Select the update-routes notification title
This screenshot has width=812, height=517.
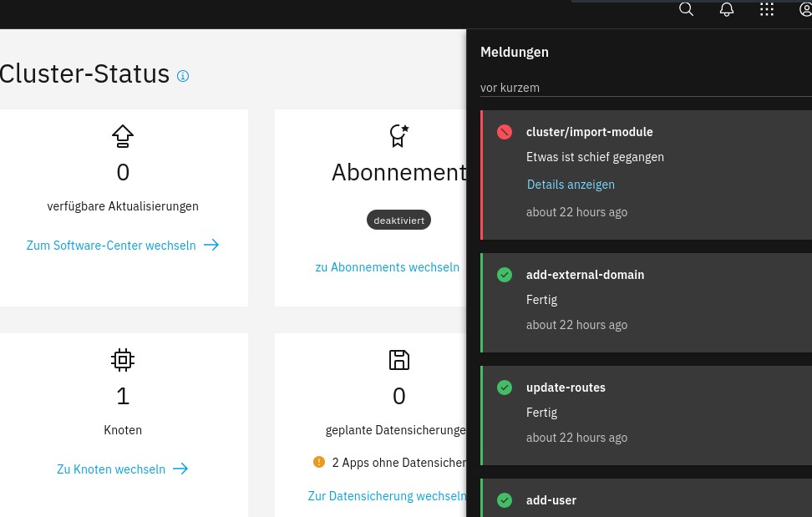pyautogui.click(x=566, y=388)
